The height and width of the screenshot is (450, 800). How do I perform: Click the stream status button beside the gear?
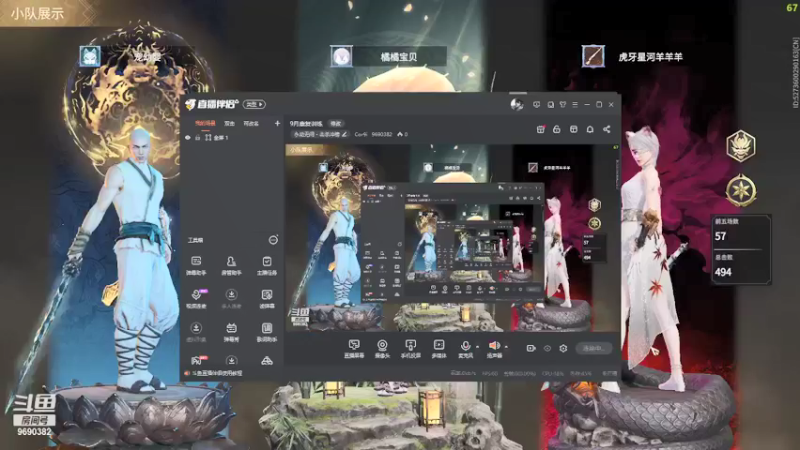click(594, 348)
